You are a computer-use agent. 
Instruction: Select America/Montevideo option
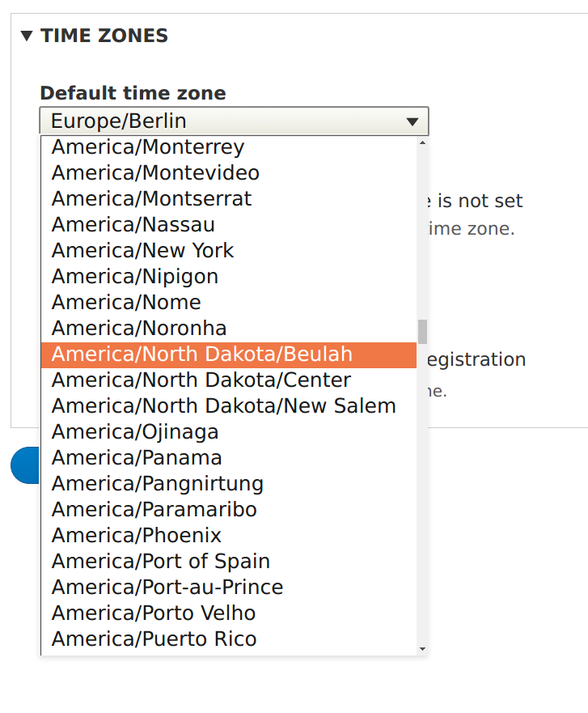point(155,172)
